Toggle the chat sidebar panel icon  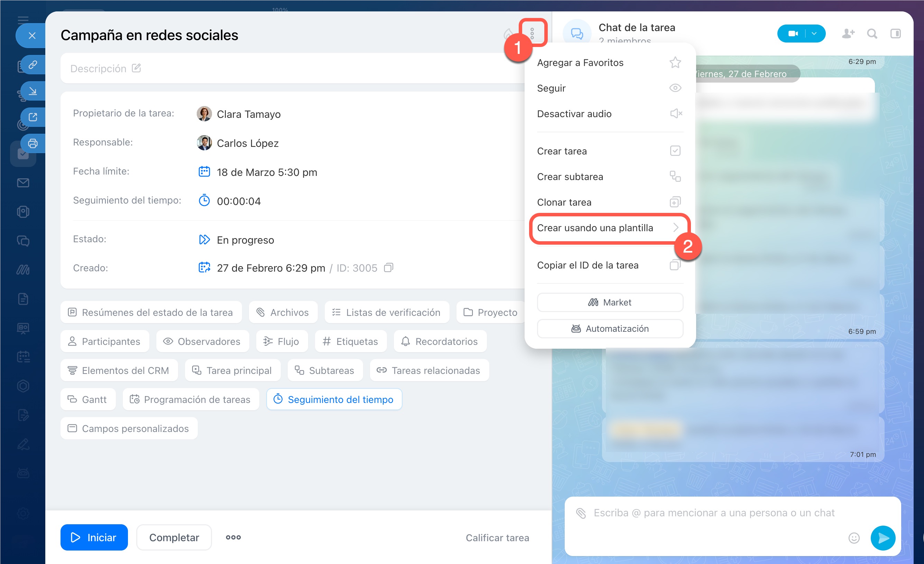pyautogui.click(x=896, y=34)
